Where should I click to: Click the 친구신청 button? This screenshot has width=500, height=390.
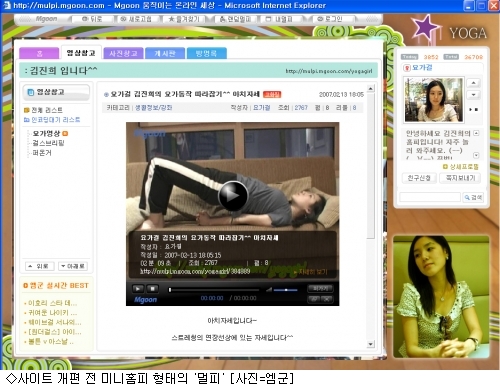[x=419, y=178]
